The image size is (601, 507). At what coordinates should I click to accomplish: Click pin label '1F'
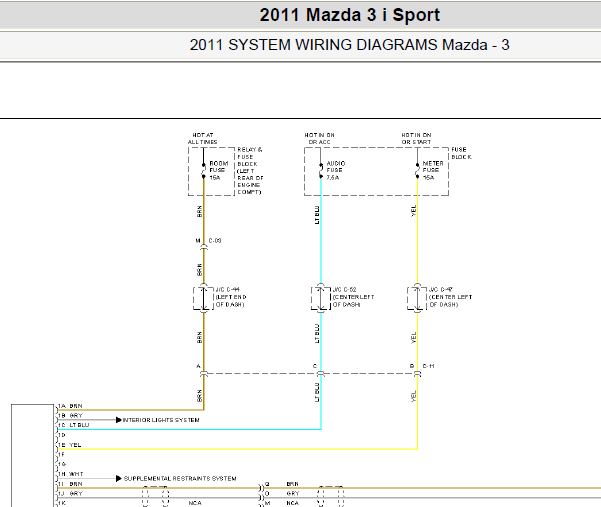point(61,454)
